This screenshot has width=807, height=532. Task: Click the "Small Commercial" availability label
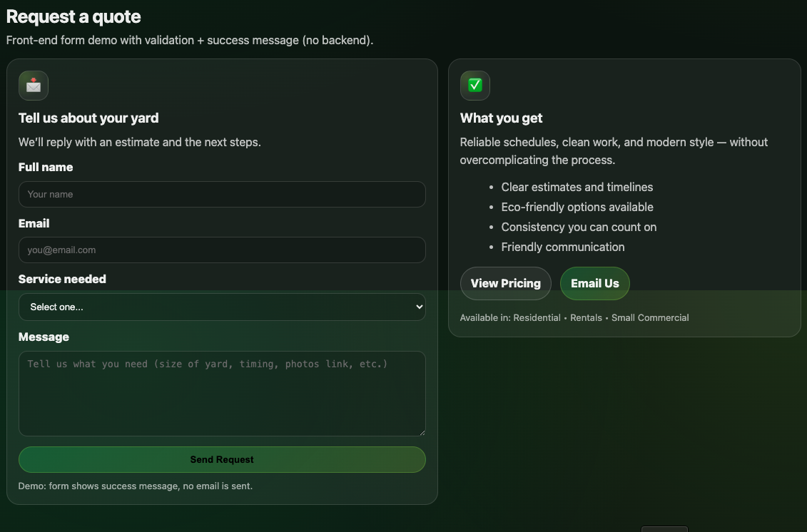tap(650, 317)
